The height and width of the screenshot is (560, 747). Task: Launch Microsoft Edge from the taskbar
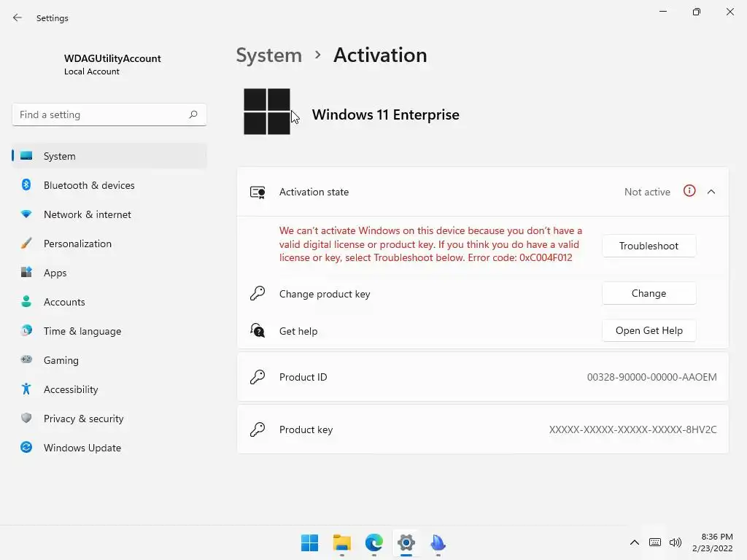click(374, 542)
